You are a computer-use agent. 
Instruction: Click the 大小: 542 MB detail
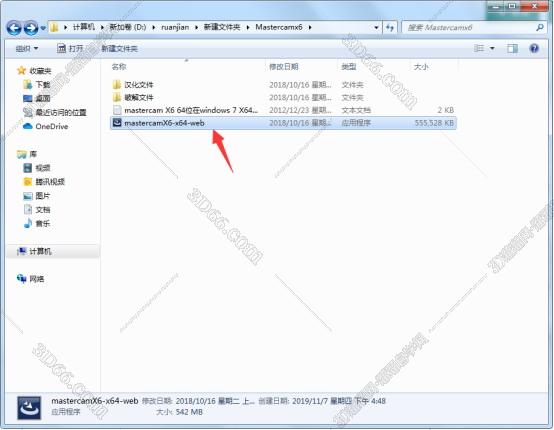[179, 412]
